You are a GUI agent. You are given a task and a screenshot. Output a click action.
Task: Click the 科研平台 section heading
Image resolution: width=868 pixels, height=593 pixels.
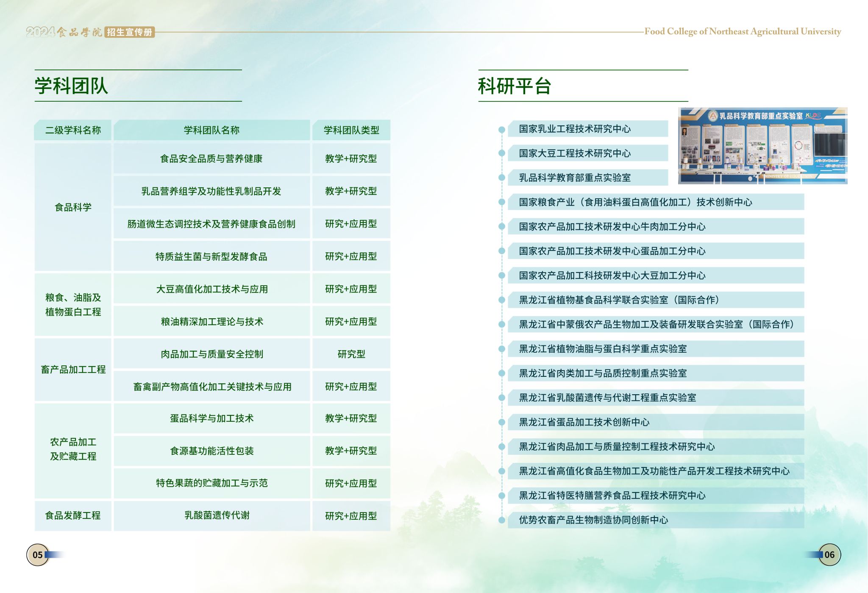(514, 86)
